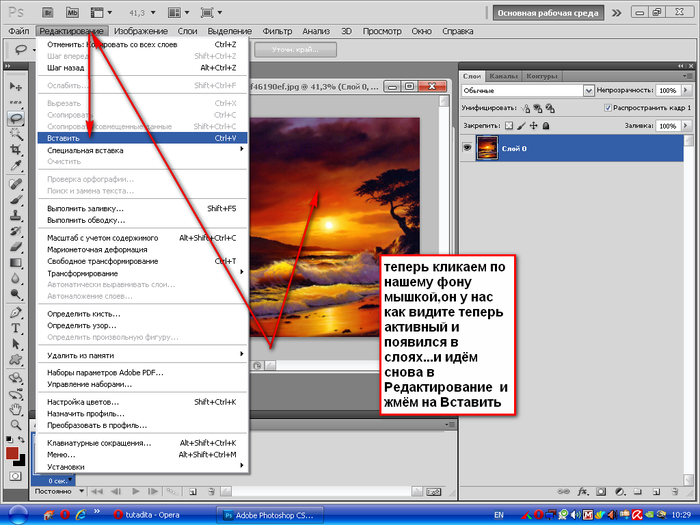Choose Выполнить заливку menu entry
Viewport: 700px width, 525px height.
(143, 208)
